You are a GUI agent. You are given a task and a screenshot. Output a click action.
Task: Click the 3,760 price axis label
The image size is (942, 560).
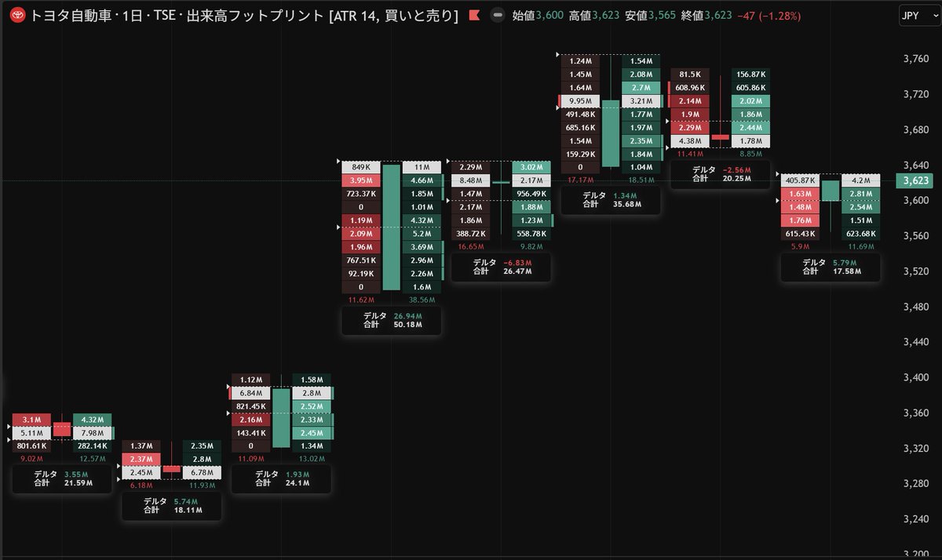click(x=918, y=58)
